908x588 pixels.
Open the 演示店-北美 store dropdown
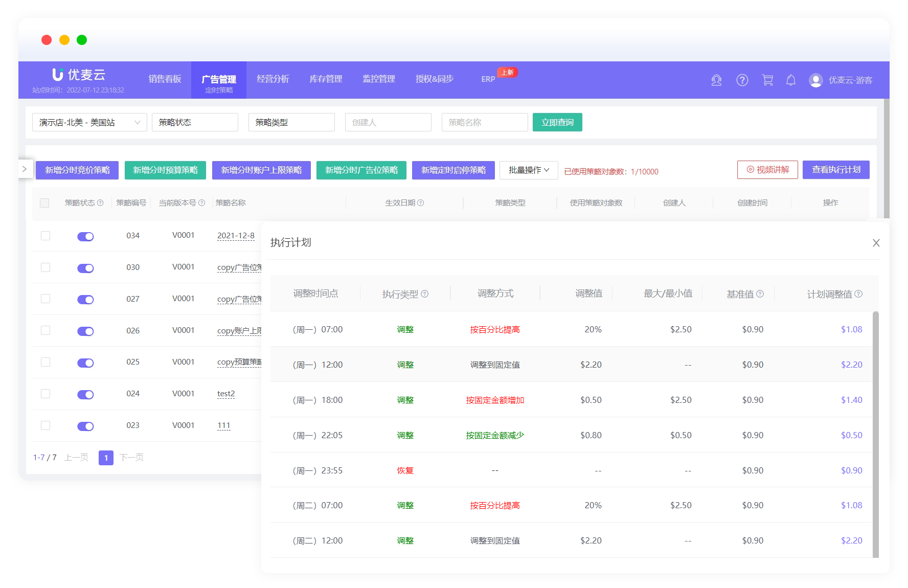89,122
